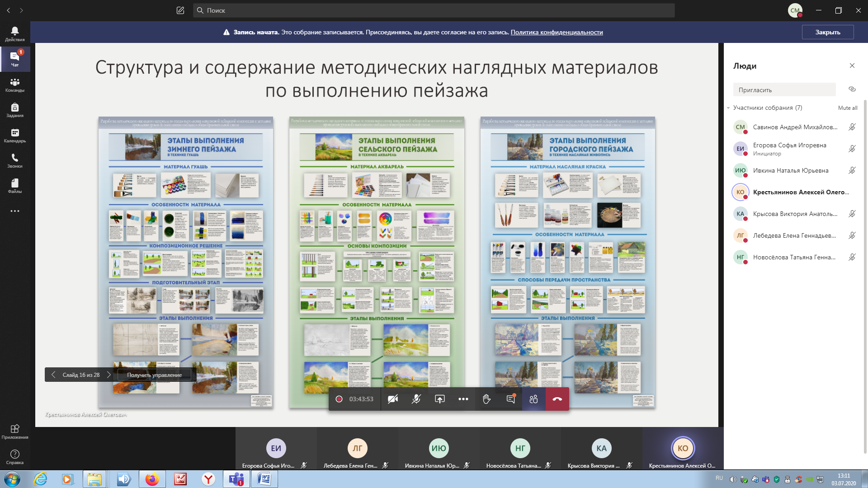868x488 pixels.
Task: Select participant Крестьянинов Алексей Олегович
Action: (794, 192)
